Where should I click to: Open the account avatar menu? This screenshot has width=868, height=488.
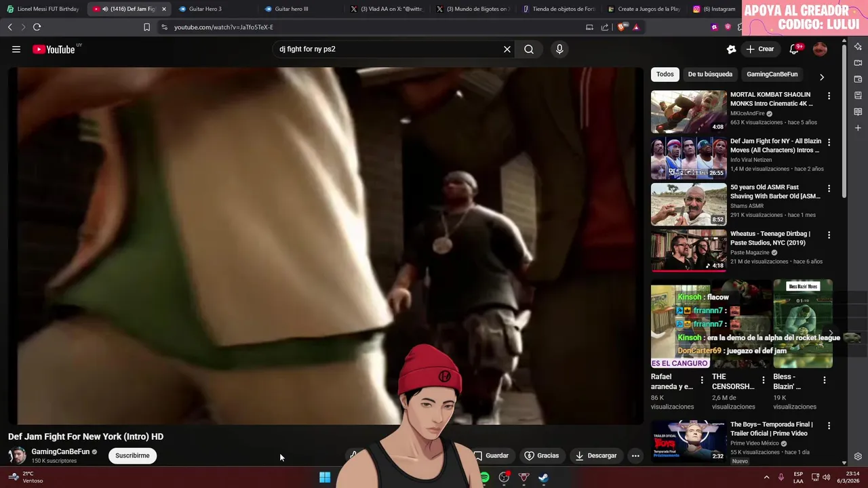pyautogui.click(x=820, y=49)
